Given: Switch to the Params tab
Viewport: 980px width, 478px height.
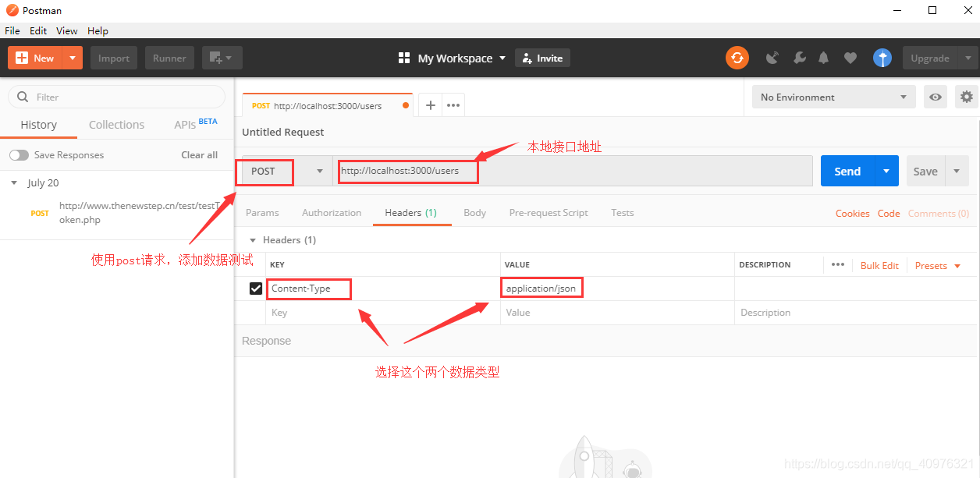Looking at the screenshot, I should 262,213.
